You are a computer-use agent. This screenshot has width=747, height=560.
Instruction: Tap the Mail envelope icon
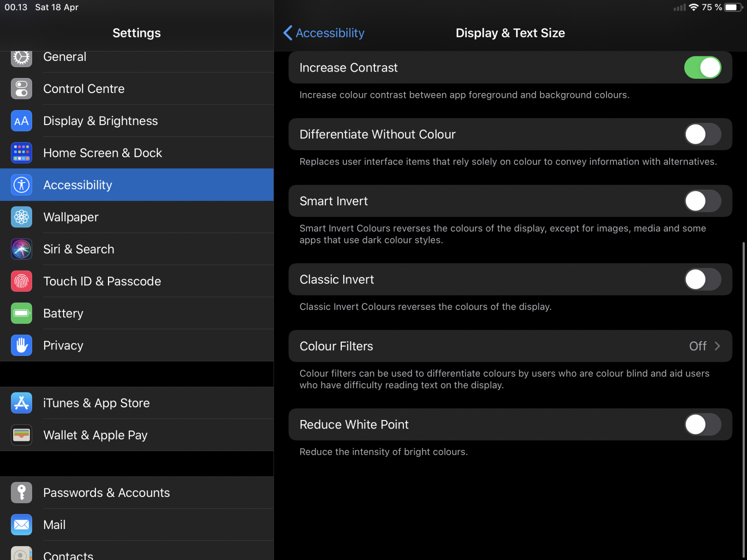coord(21,525)
